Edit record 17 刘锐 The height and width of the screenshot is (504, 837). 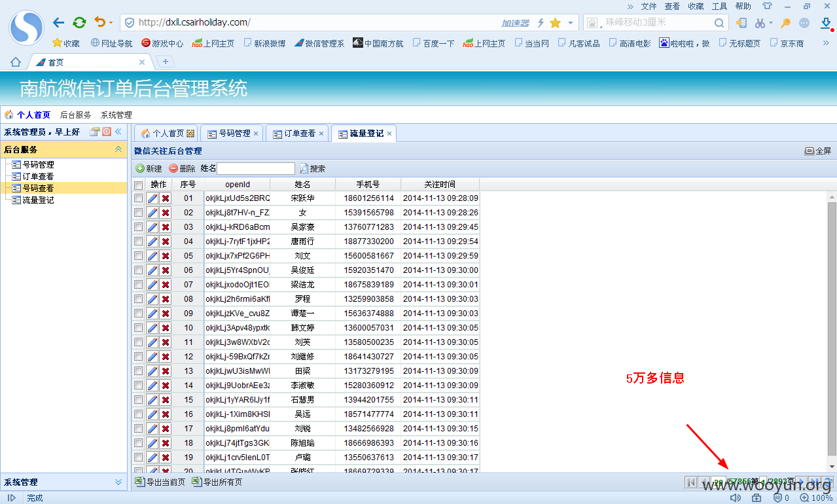click(152, 428)
